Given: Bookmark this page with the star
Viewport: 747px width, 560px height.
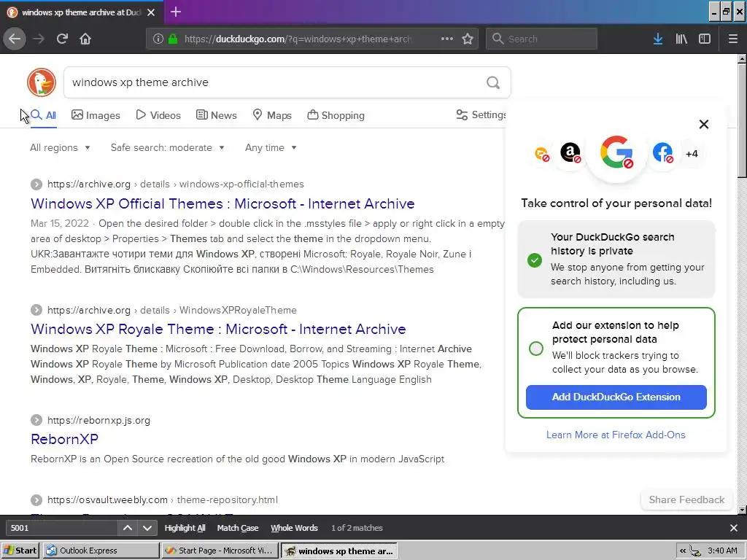Looking at the screenshot, I should coord(468,39).
